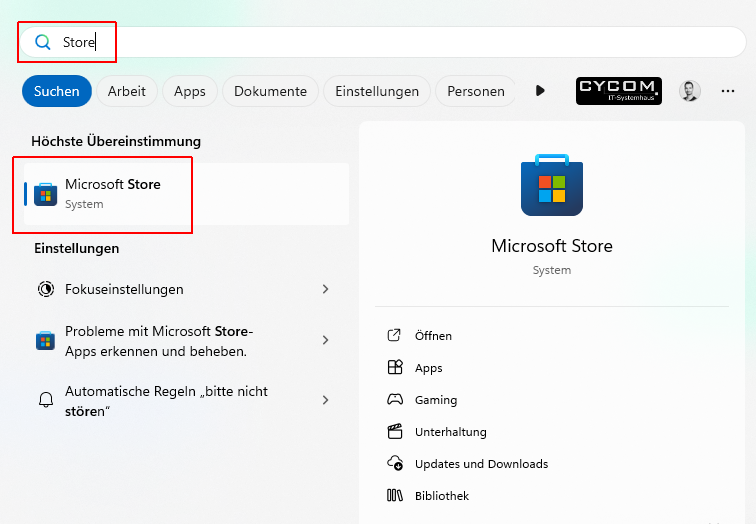Click the Gaming controller icon
The image size is (756, 524).
tap(395, 399)
